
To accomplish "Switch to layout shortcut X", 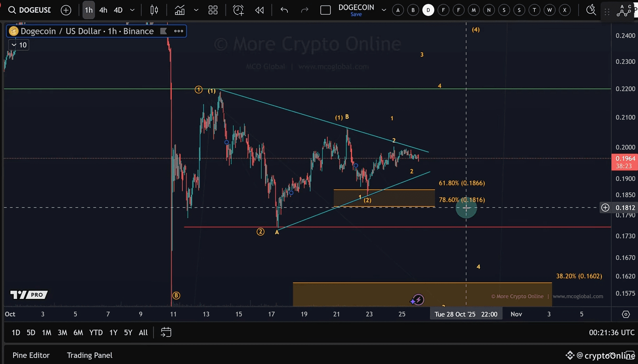I will [565, 10].
